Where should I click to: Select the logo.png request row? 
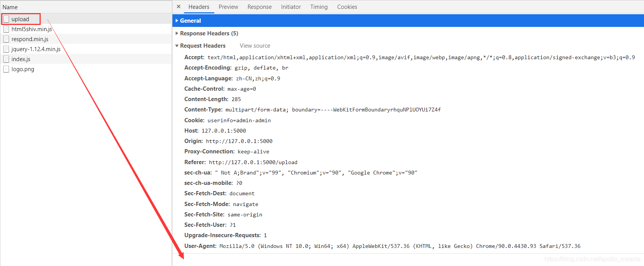[23, 69]
